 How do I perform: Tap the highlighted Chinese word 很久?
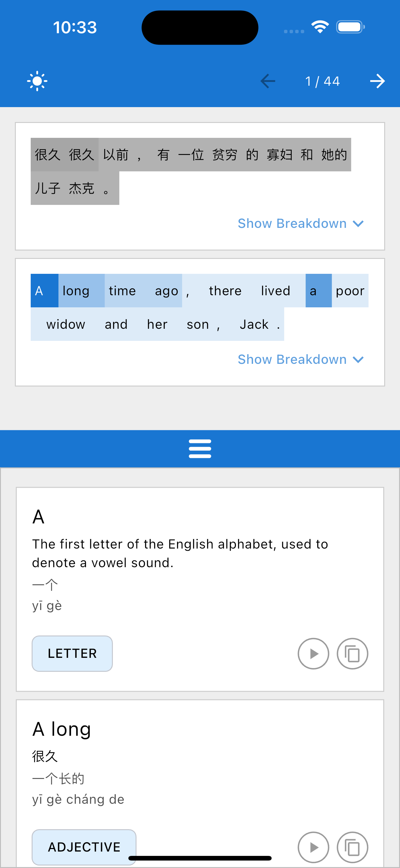click(47, 155)
